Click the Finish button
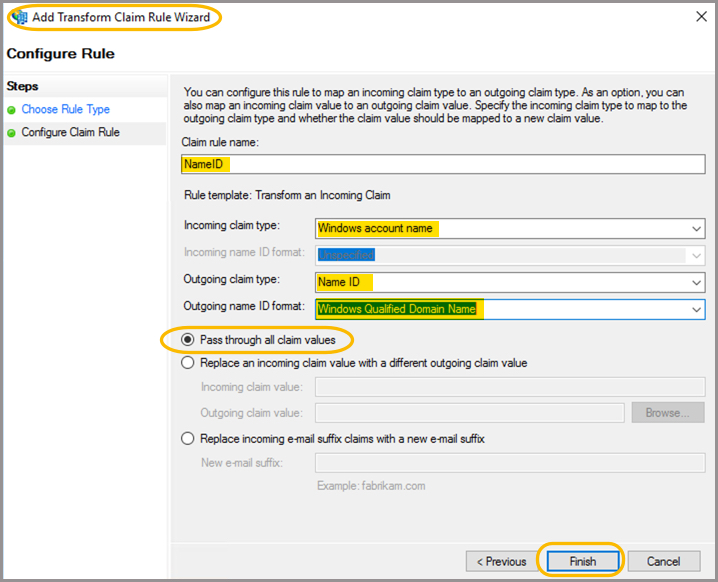The image size is (718, 582). [582, 561]
